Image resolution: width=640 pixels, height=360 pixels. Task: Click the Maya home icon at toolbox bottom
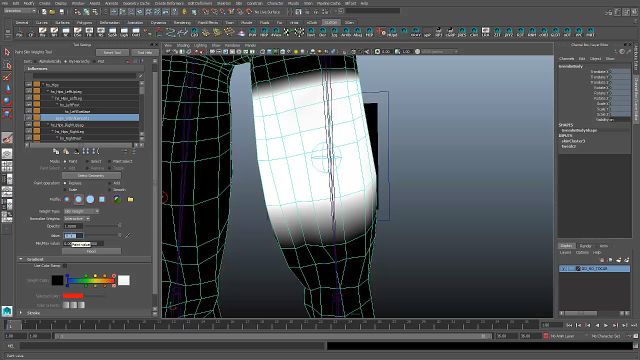(7, 311)
